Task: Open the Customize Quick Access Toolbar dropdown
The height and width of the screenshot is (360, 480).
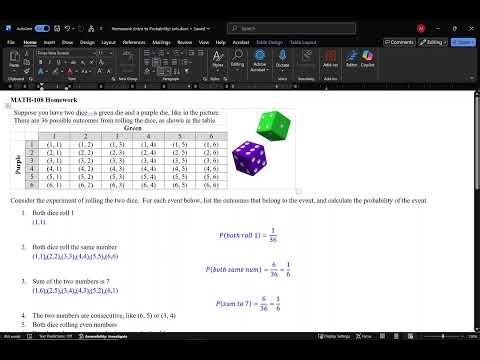Action: tap(101, 29)
